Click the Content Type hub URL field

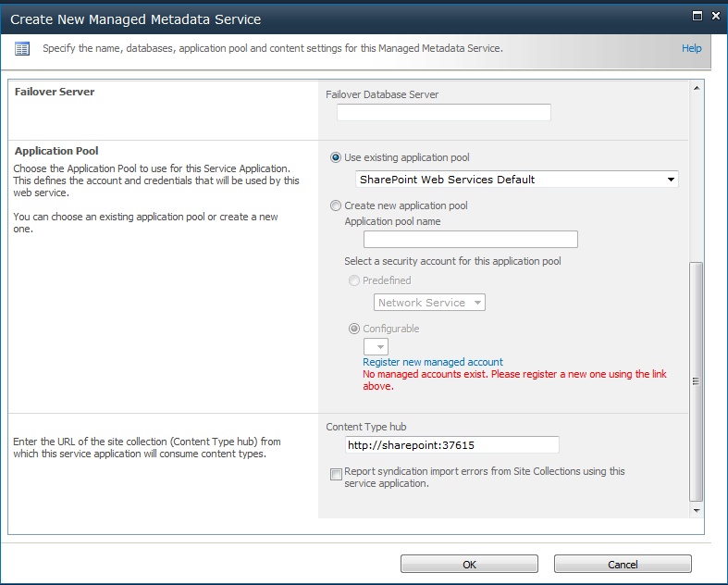pos(451,445)
